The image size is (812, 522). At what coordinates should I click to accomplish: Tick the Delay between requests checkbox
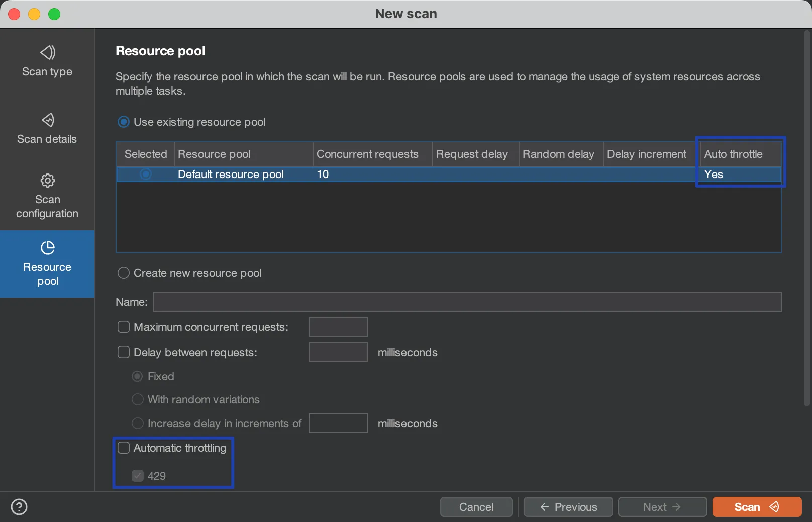click(124, 353)
